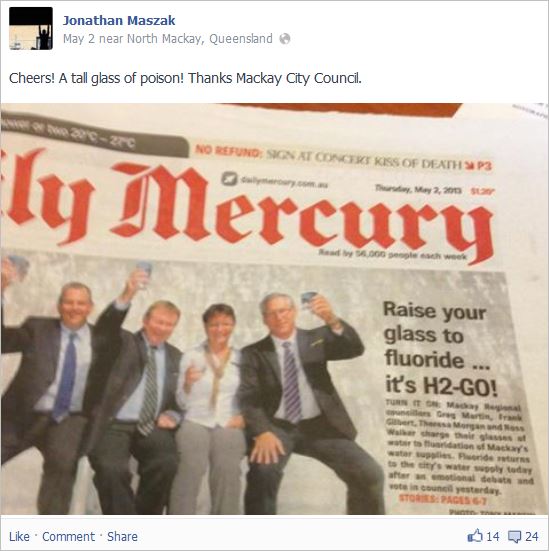The image size is (549, 551).
Task: Click the 'STORIES: PAGES 6-7' text
Action: [443, 499]
